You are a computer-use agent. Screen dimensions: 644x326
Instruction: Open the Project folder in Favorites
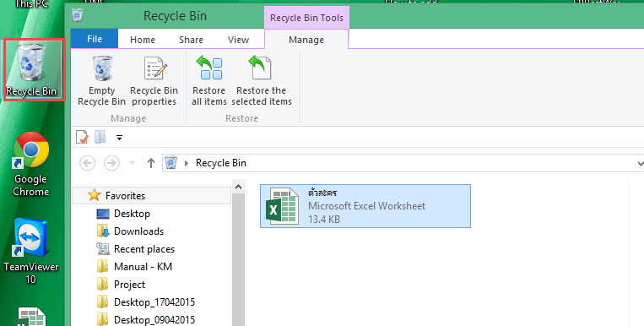(129, 285)
